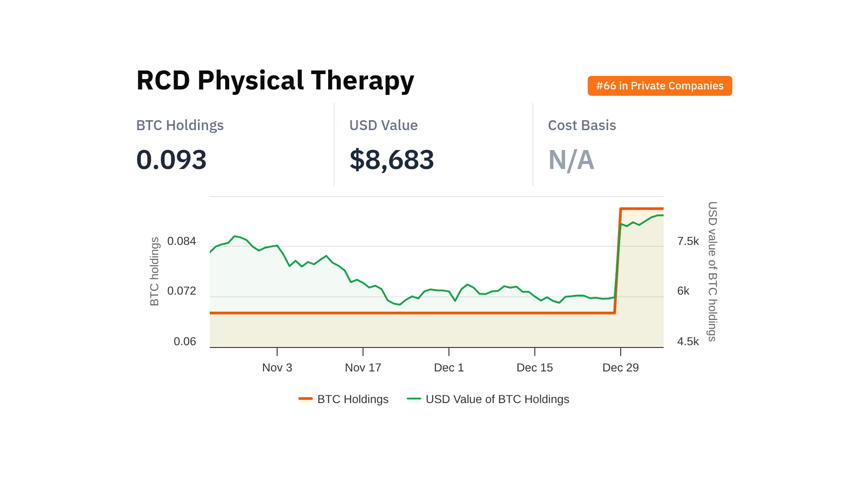The width and height of the screenshot is (868, 488).
Task: Click the USD value of BTC holdings axis title
Action: pos(712,272)
